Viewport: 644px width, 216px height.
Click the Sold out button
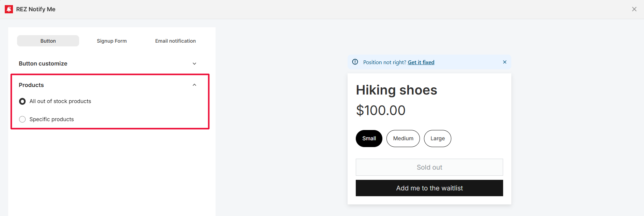(x=429, y=167)
